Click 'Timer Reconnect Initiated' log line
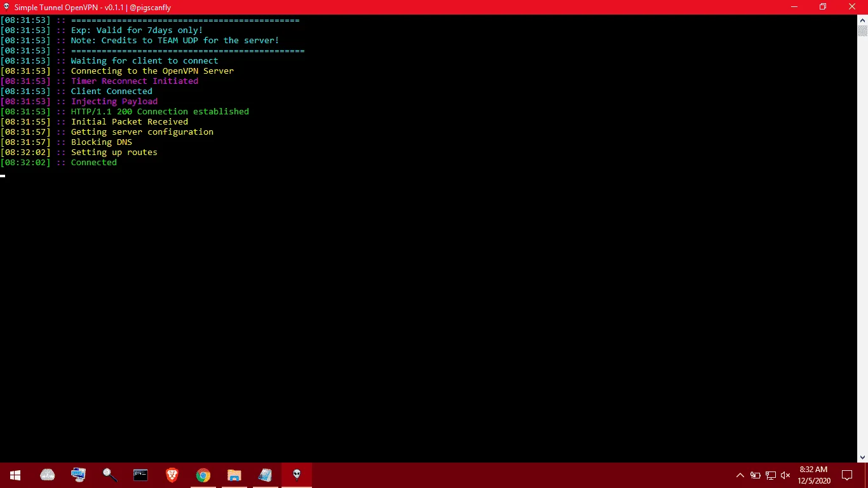Image resolution: width=868 pixels, height=488 pixels. [134, 81]
